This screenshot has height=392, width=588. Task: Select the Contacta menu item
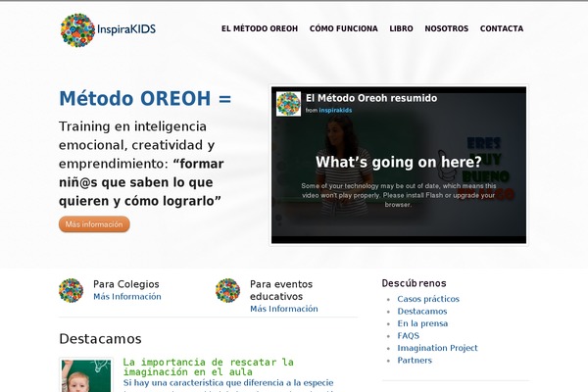[502, 28]
